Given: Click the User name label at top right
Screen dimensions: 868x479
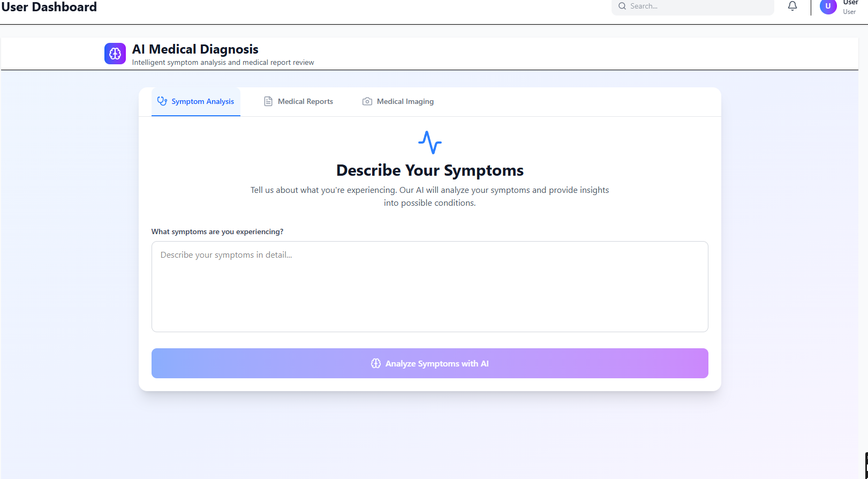Looking at the screenshot, I should (850, 3).
